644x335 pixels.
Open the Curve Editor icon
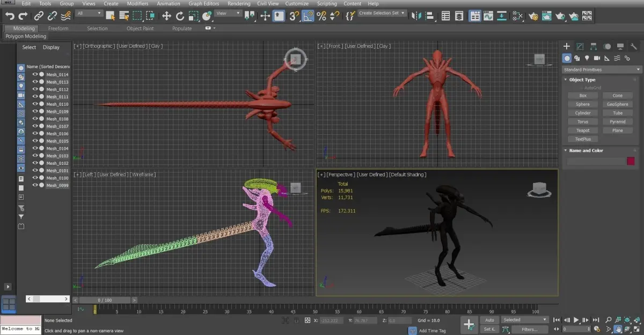(488, 16)
